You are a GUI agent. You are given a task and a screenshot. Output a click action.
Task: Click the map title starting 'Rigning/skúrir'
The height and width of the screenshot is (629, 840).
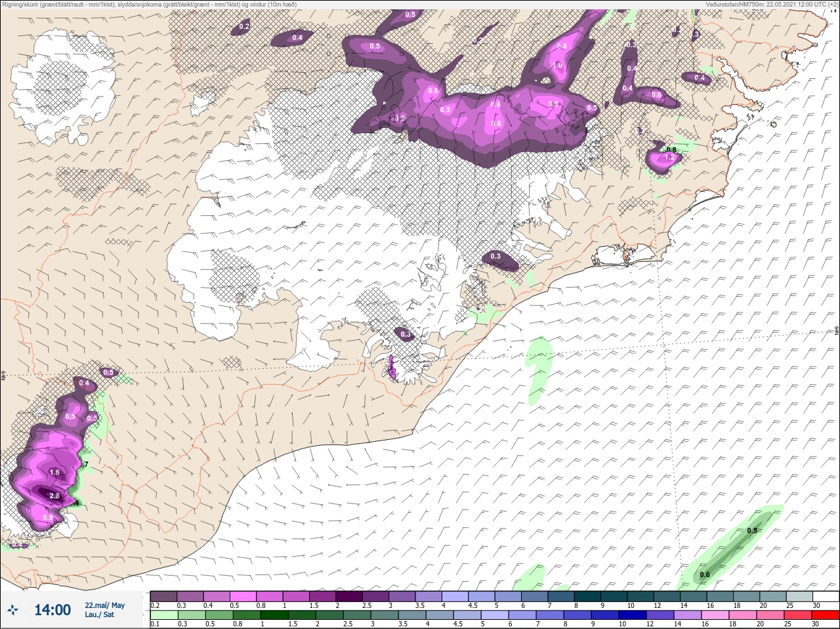pos(149,4)
